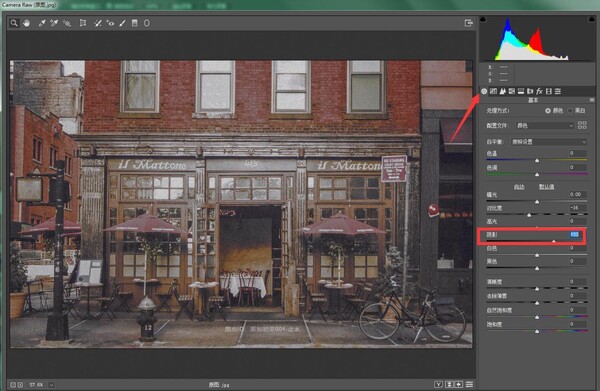This screenshot has height=391, width=600.
Task: Adjust the 曝光 exposure slider handle
Action: pos(537,202)
